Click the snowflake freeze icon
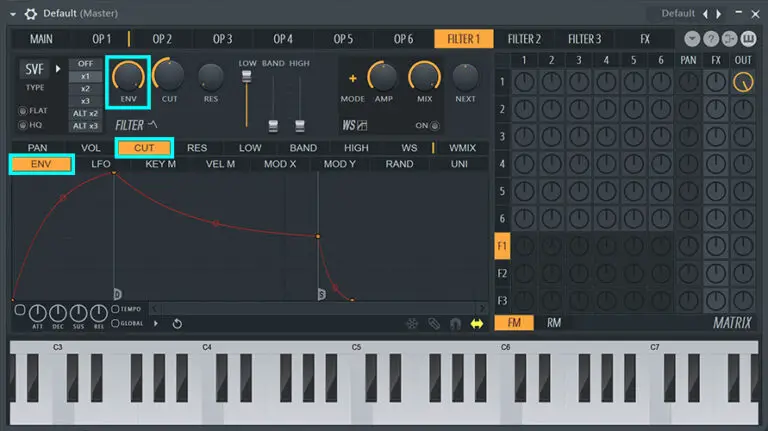Image resolution: width=768 pixels, height=431 pixels. (411, 323)
